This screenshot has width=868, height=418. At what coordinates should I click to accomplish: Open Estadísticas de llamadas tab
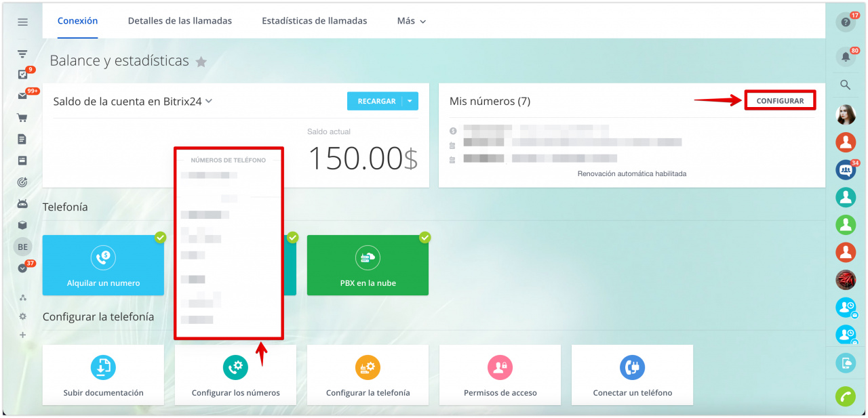[x=315, y=21]
